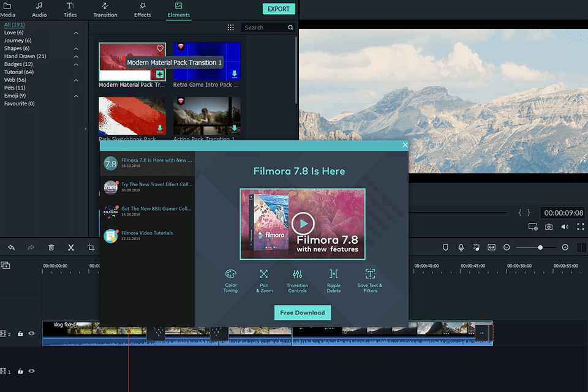
Task: Open Filmora 7.8 Is Here news item
Action: (148, 163)
